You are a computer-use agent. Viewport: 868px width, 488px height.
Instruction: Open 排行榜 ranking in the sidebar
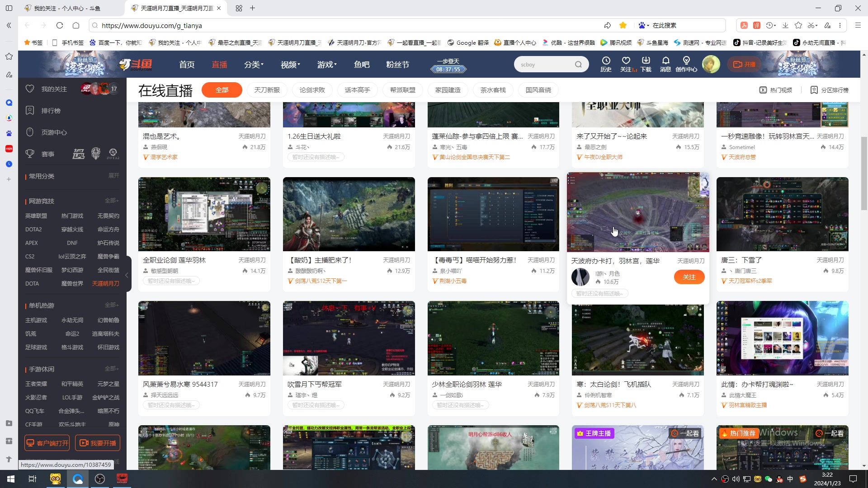[x=51, y=111]
